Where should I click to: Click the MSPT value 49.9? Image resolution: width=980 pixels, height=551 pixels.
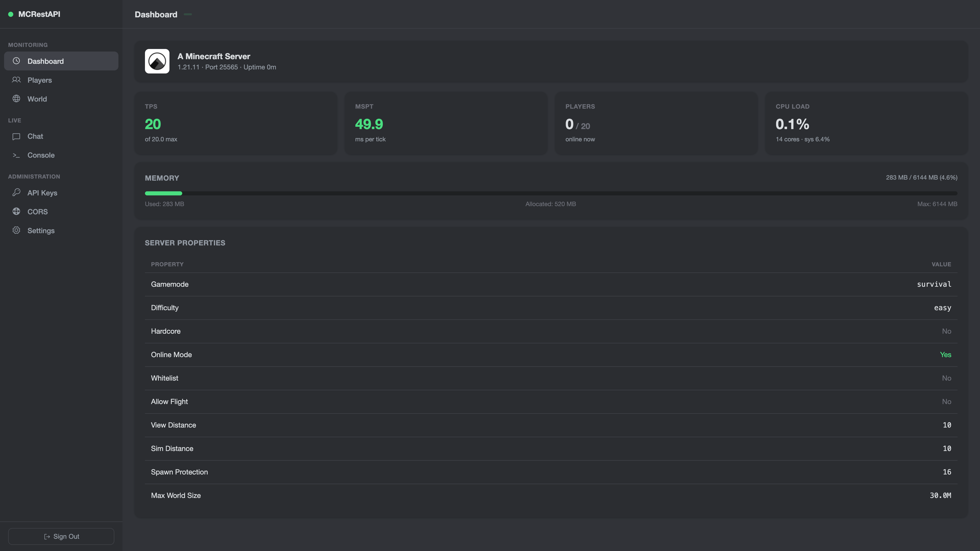click(369, 124)
